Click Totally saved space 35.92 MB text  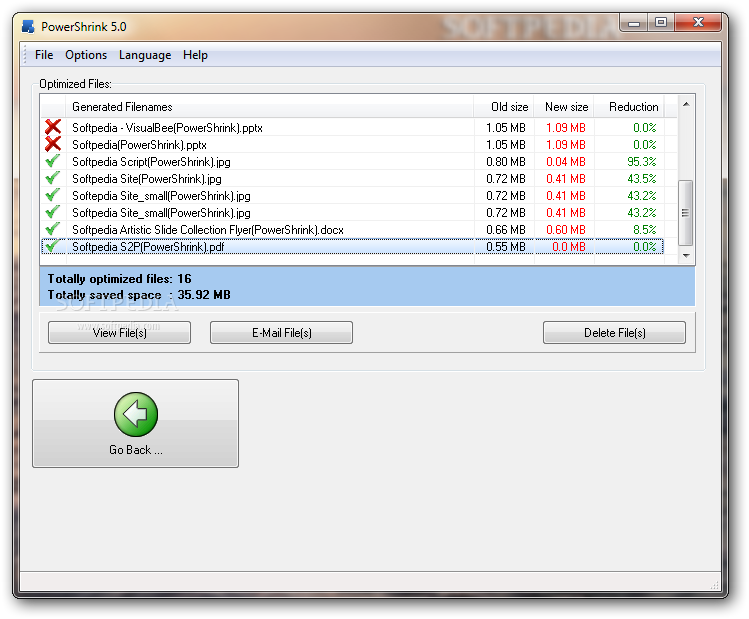pos(139,295)
